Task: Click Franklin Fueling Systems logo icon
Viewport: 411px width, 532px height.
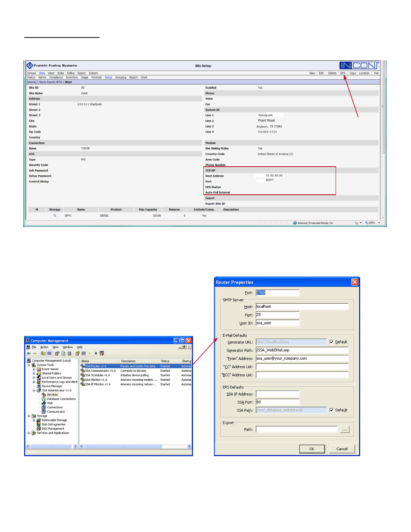Action: 30,65
